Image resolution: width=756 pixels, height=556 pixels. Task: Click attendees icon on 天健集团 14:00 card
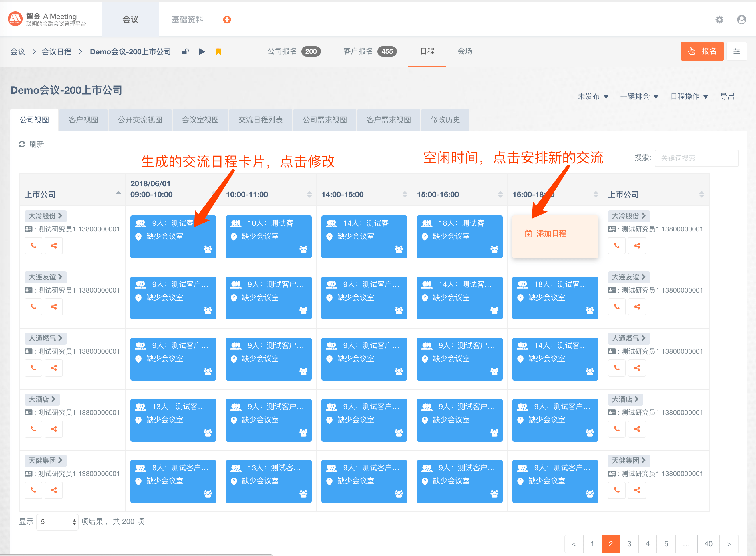(399, 494)
